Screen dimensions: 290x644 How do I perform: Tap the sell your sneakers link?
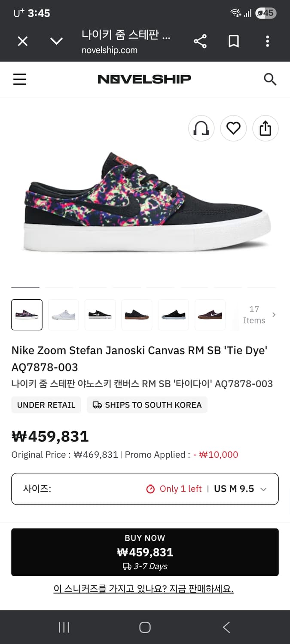coord(143,588)
